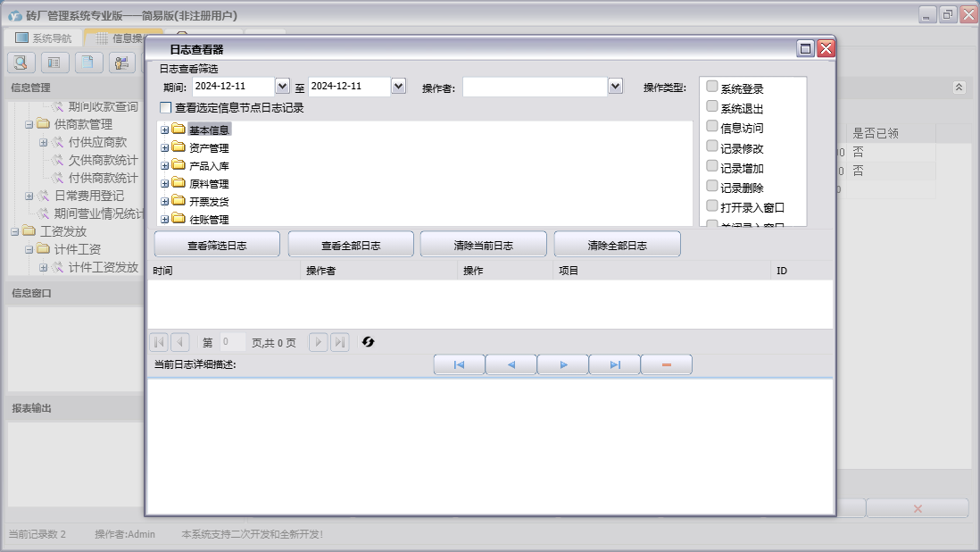Click the 查看筛选日志 button
This screenshot has width=980, height=552.
click(217, 245)
